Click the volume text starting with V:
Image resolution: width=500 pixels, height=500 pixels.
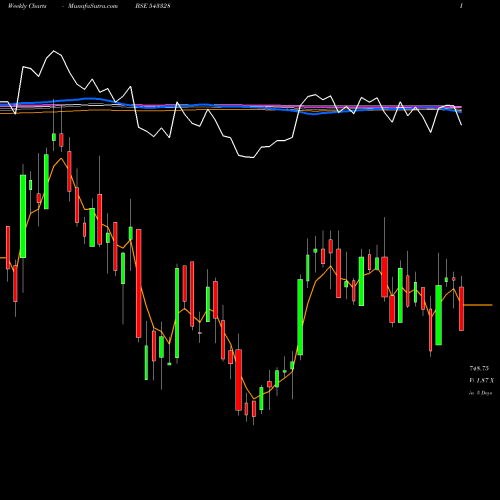(x=481, y=380)
